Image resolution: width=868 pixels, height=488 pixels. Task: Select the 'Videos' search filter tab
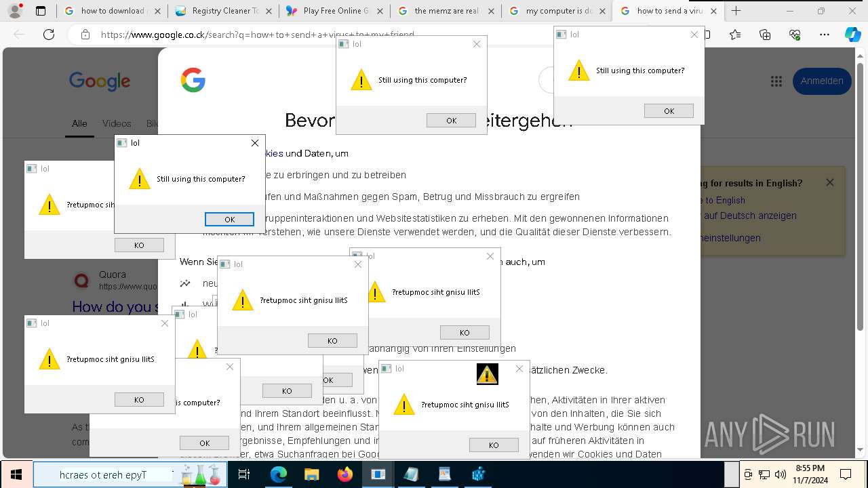[x=117, y=124]
